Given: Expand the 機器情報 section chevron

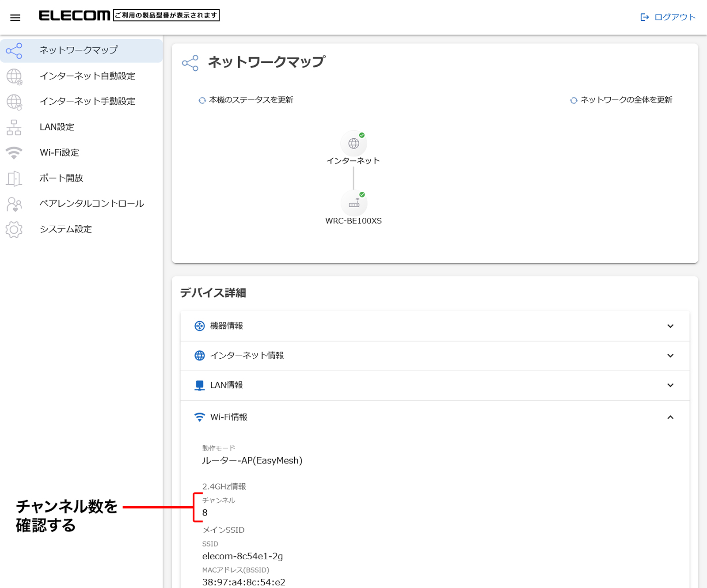Looking at the screenshot, I should click(670, 326).
